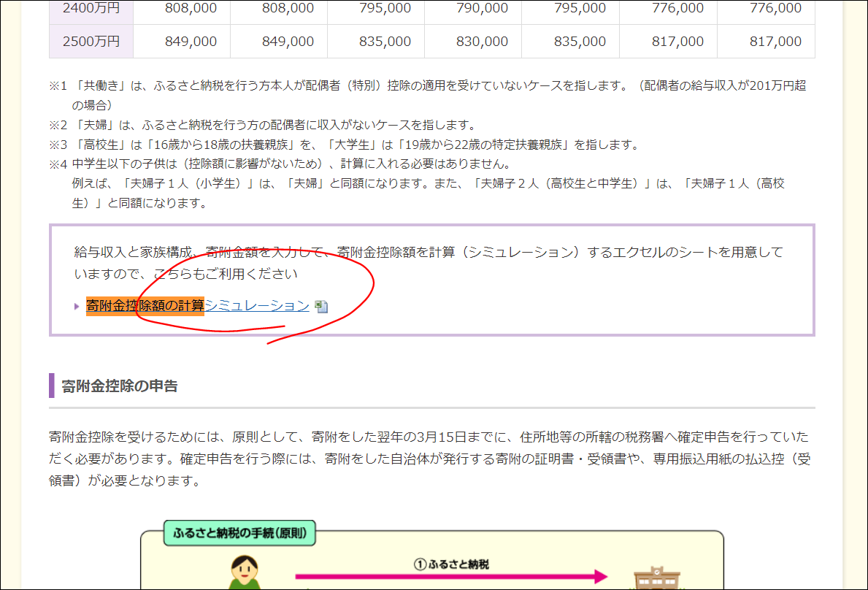Click the green 「ふるさと納税の手続(原則)」 badge
This screenshot has height=590, width=868.
pyautogui.click(x=241, y=534)
